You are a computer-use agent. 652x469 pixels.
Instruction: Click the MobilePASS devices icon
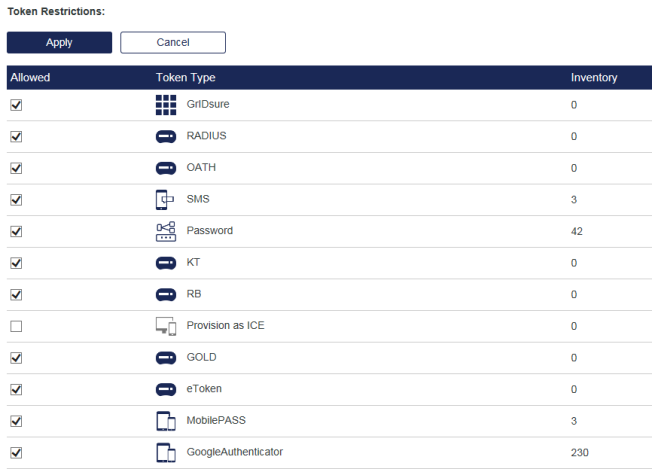click(166, 421)
